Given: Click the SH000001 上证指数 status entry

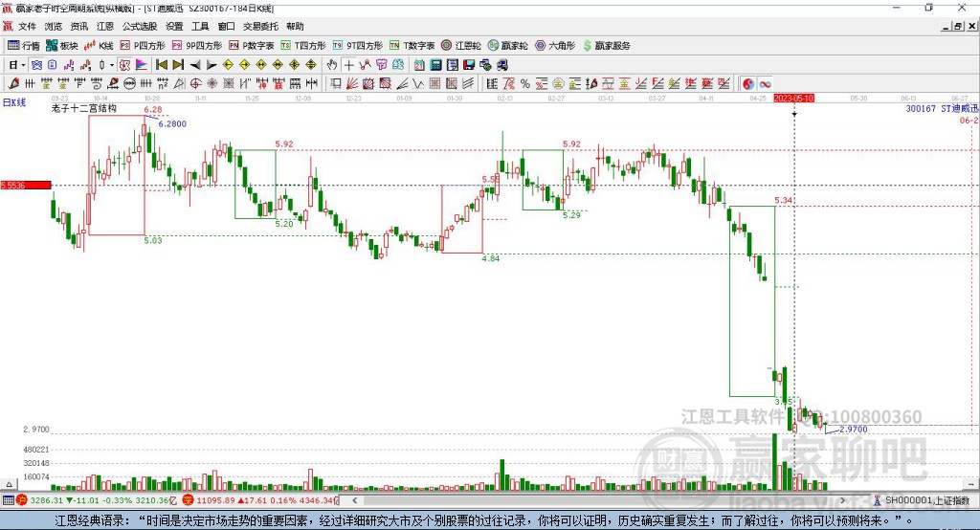Looking at the screenshot, I should (922, 500).
